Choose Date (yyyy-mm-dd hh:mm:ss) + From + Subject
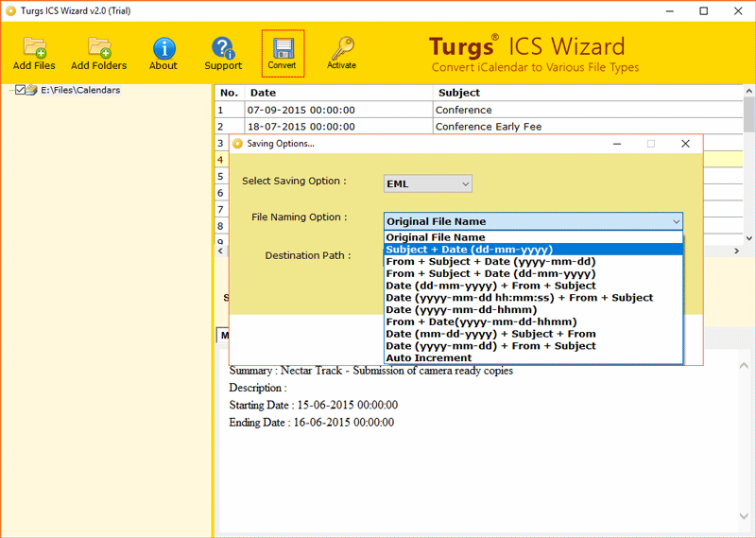Viewport: 756px width, 538px height. coord(533,298)
